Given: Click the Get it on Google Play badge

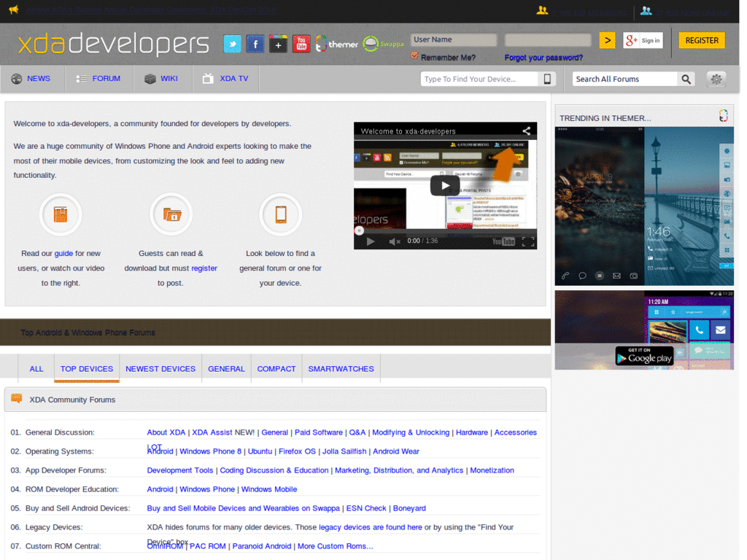Looking at the screenshot, I should click(645, 356).
